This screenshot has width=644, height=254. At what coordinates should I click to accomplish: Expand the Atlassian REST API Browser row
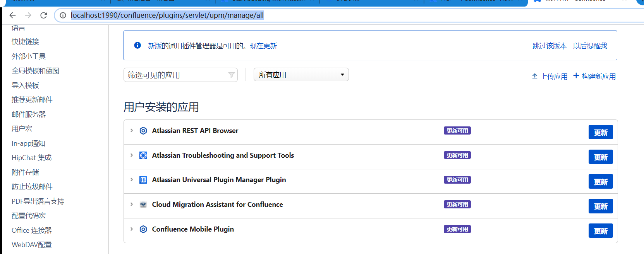(132, 131)
